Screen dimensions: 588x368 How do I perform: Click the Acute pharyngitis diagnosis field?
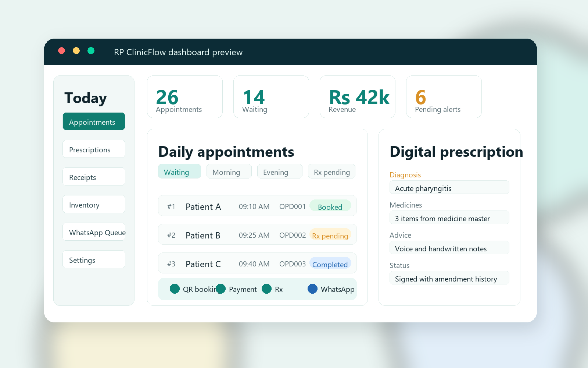tap(449, 187)
